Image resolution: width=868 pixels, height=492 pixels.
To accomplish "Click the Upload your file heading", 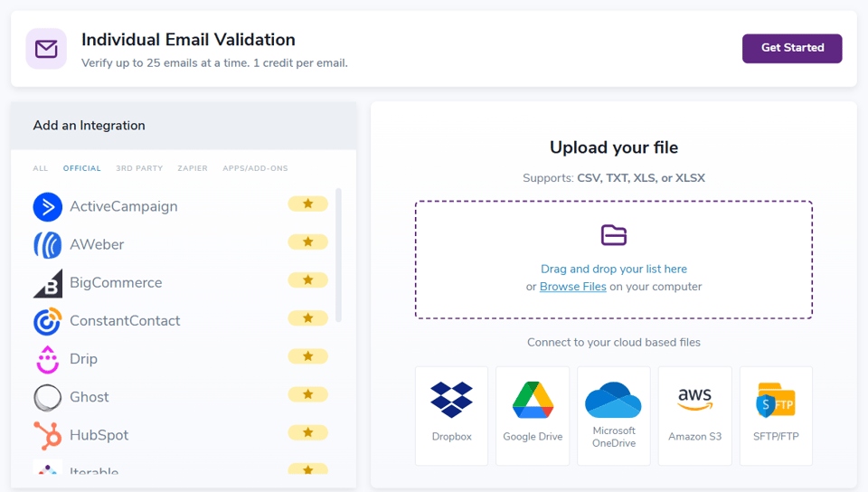I will [614, 147].
